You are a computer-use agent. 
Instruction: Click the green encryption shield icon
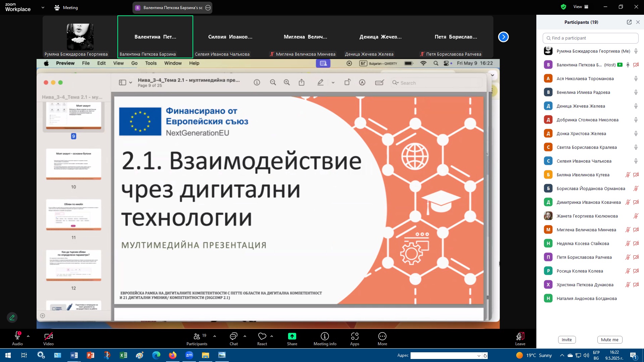563,7
